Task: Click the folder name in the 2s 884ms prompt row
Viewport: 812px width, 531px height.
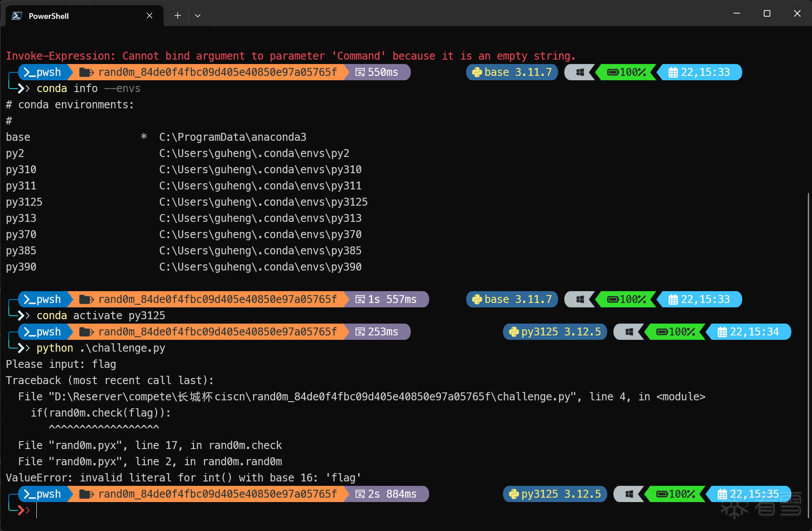Action: [217, 494]
